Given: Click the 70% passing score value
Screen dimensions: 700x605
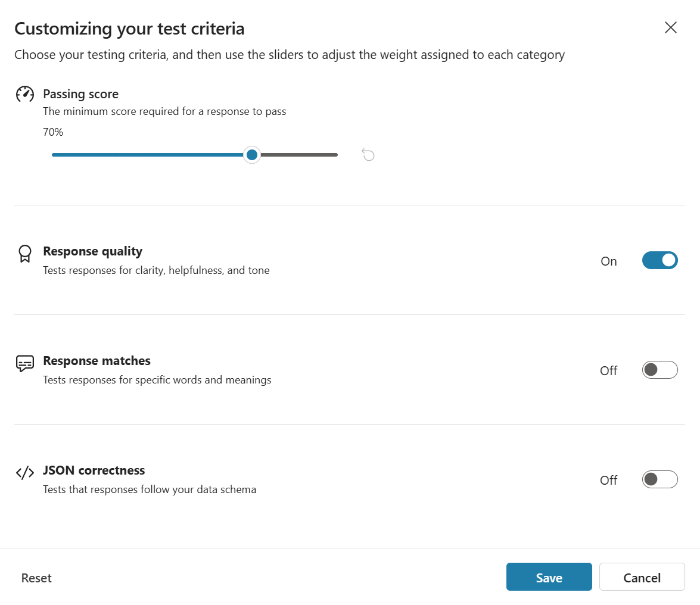Looking at the screenshot, I should tap(52, 132).
